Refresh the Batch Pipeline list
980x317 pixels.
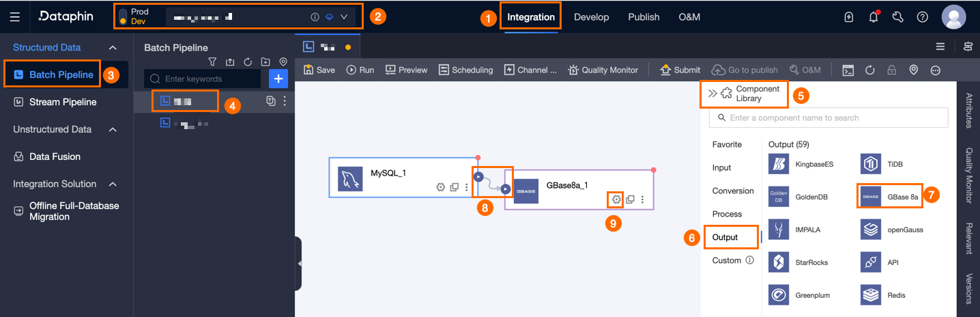(248, 62)
